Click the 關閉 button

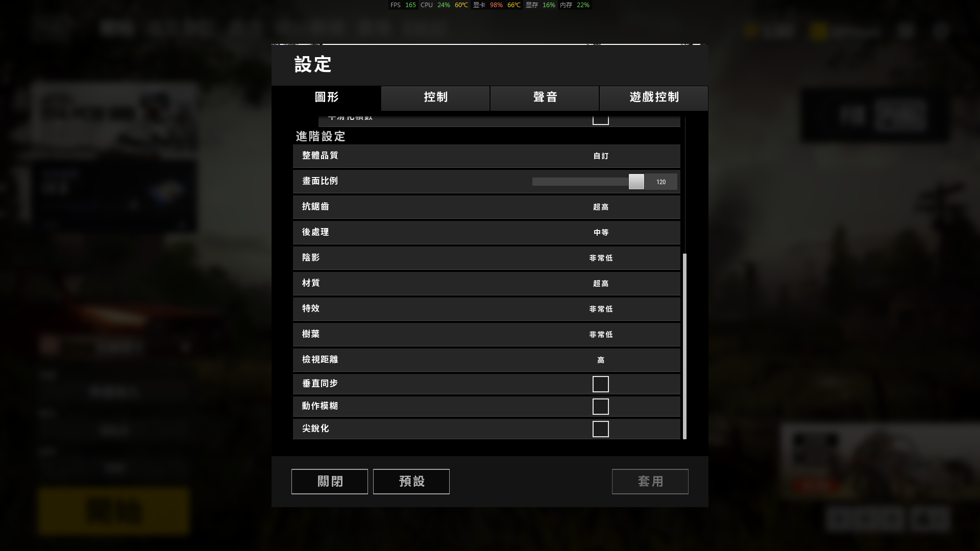coord(330,482)
